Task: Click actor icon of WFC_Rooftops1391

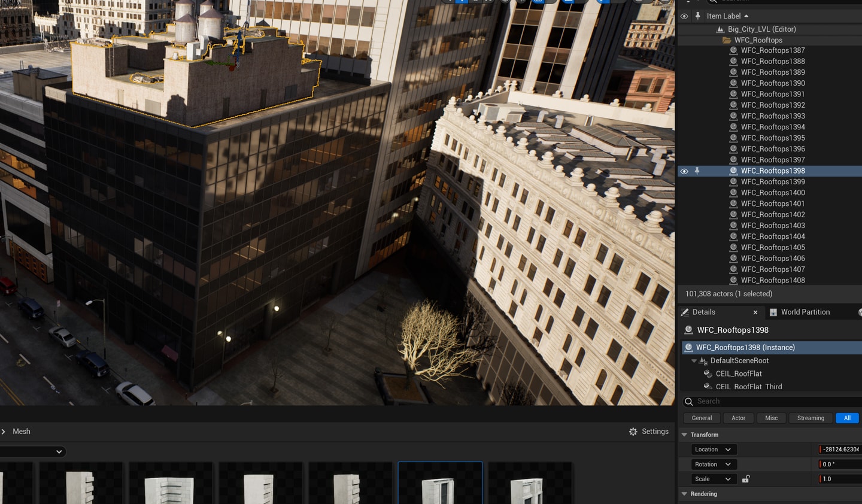Action: coord(733,95)
